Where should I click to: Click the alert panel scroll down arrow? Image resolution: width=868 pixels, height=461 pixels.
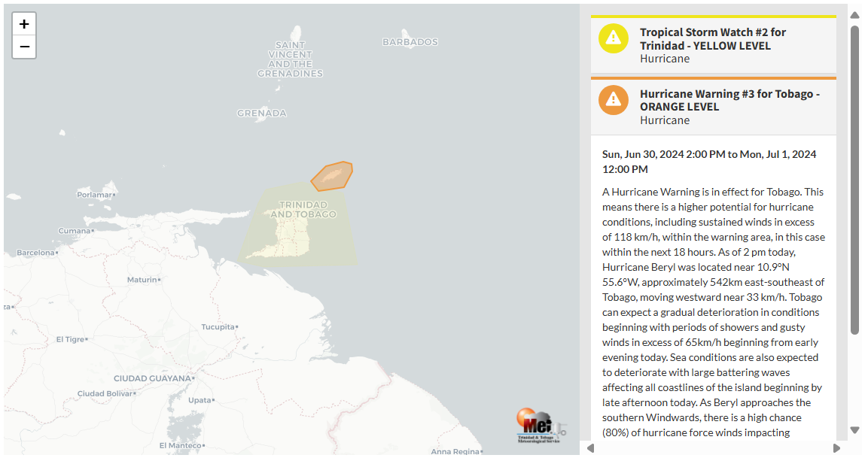click(x=854, y=429)
